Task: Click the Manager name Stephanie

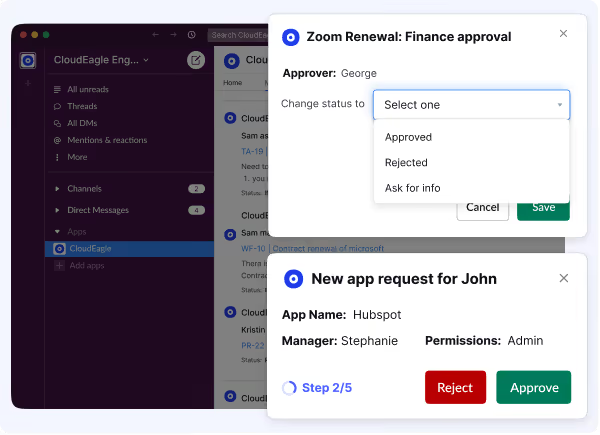Action: [369, 341]
